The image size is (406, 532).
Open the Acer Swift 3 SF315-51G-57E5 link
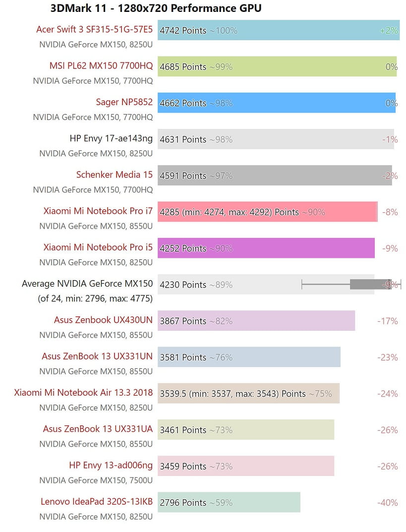pyautogui.click(x=94, y=29)
